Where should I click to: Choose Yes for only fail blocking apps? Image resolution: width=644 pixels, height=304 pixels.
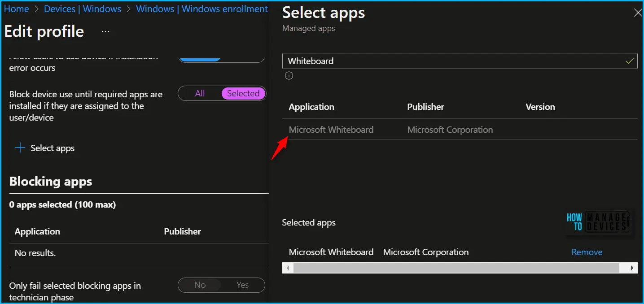point(242,285)
